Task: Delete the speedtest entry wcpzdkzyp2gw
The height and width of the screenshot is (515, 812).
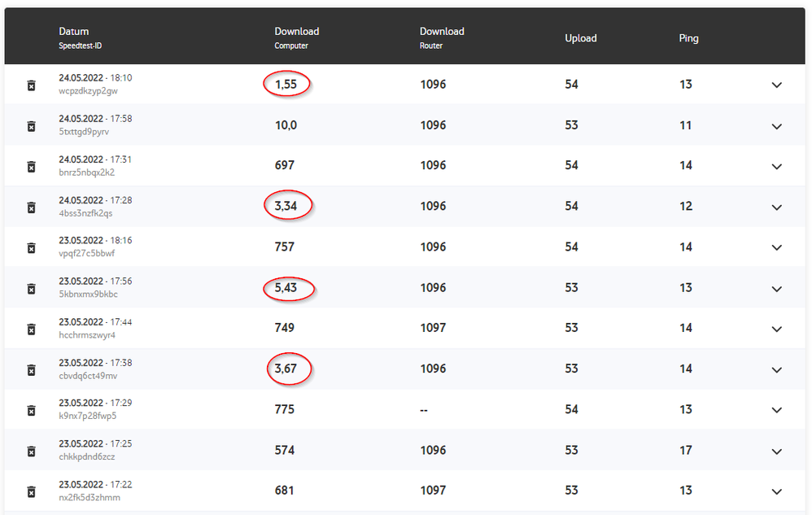Action: (31, 85)
